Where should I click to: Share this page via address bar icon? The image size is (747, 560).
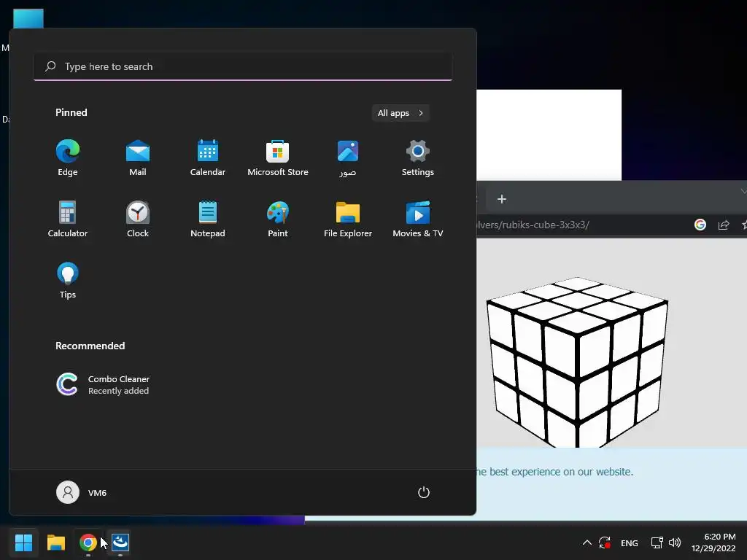point(724,225)
